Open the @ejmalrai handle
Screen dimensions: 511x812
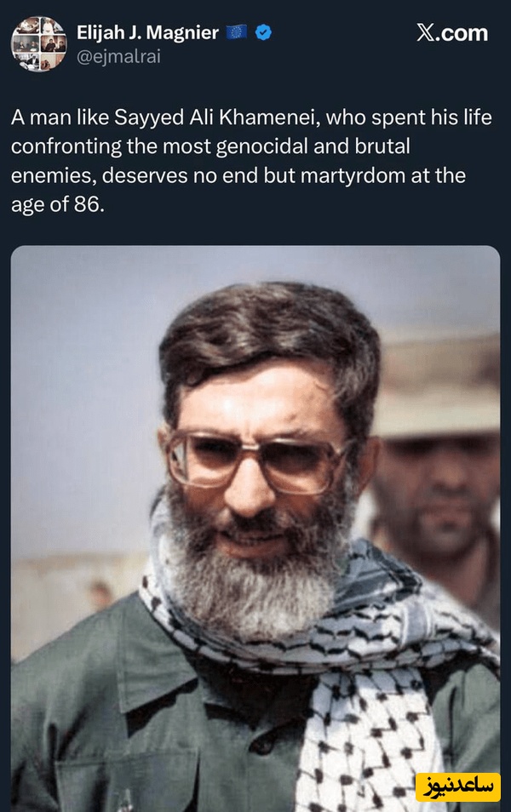pyautogui.click(x=118, y=56)
